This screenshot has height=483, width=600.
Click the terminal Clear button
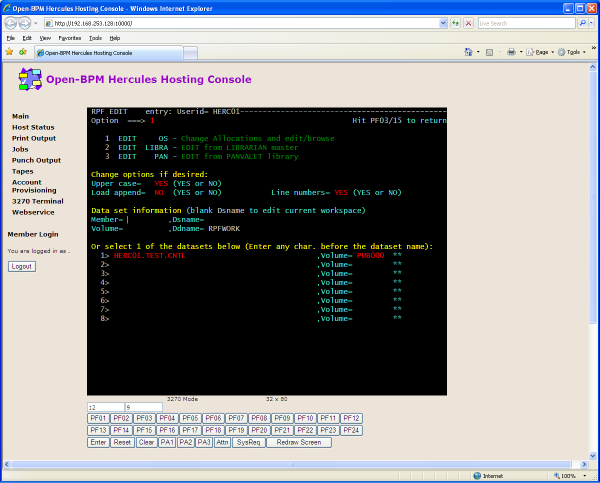coord(147,442)
